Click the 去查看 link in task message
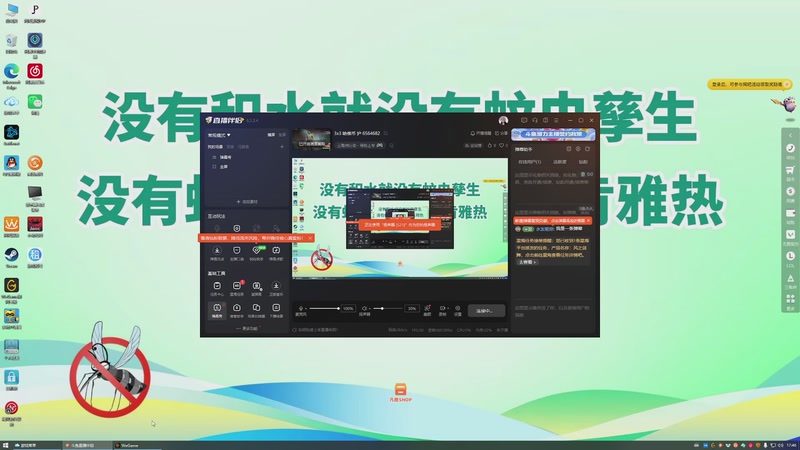 point(528,262)
